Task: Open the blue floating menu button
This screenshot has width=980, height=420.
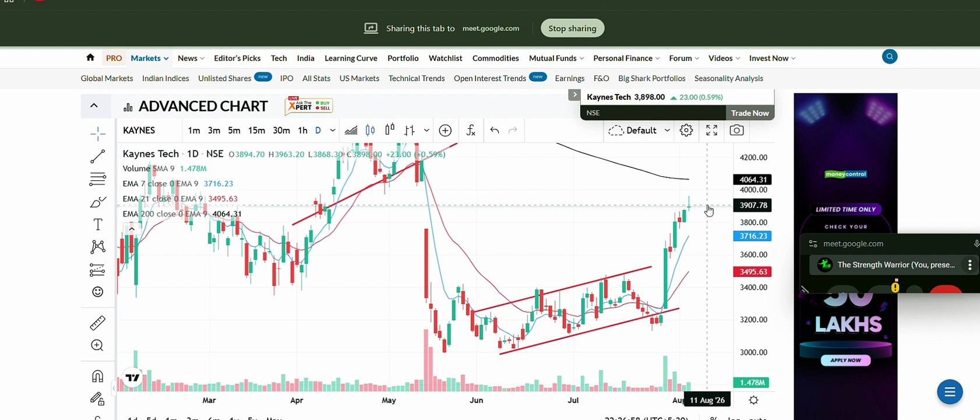Action: click(950, 392)
